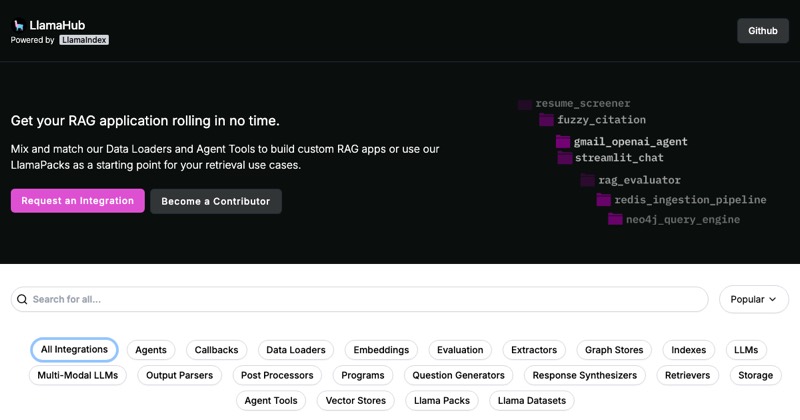
Task: Click the neo4j_query_engine label text
Action: click(x=683, y=219)
